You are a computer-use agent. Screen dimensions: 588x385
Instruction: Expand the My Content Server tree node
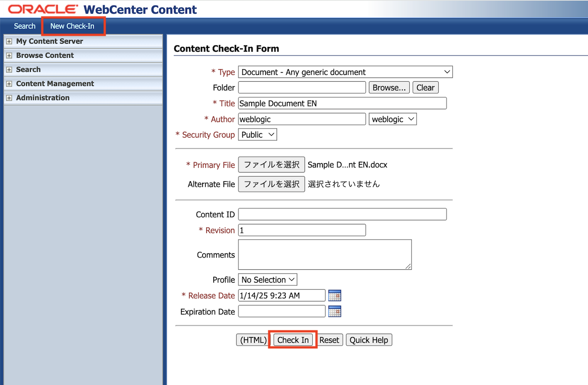click(9, 41)
